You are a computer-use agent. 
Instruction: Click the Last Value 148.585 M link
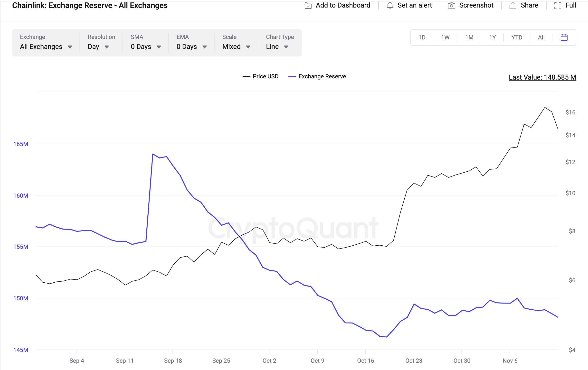coord(542,77)
